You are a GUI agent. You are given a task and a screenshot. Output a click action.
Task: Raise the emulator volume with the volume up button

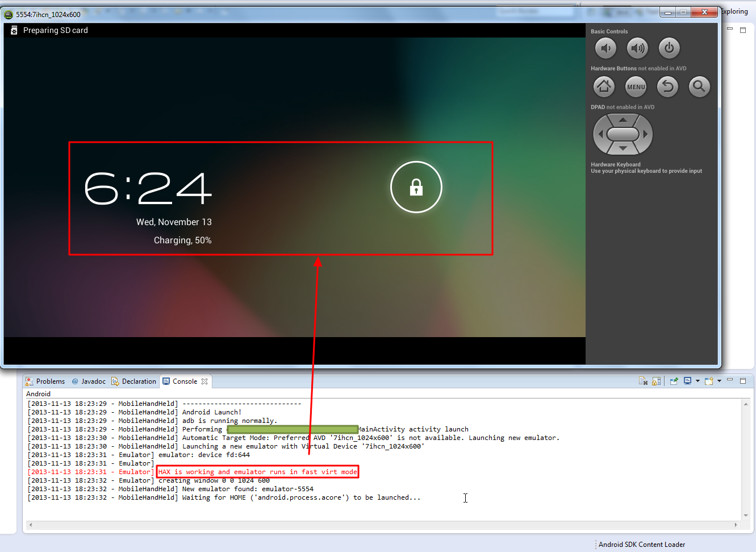pos(637,48)
